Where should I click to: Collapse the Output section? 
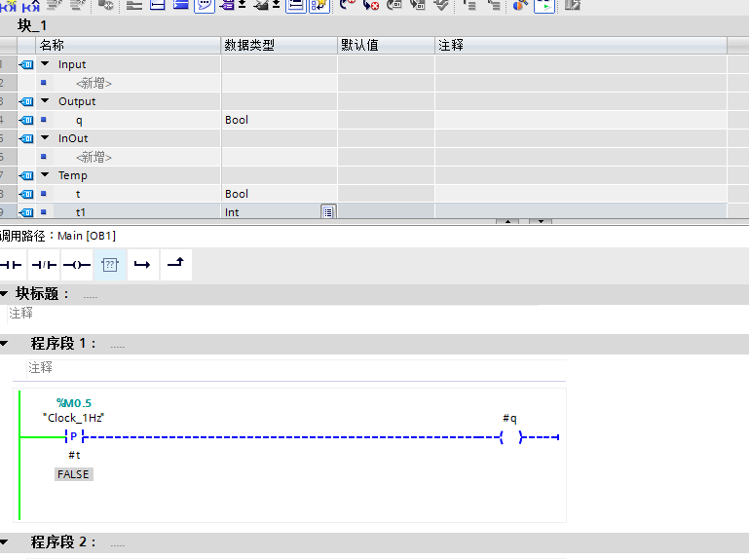pos(45,101)
